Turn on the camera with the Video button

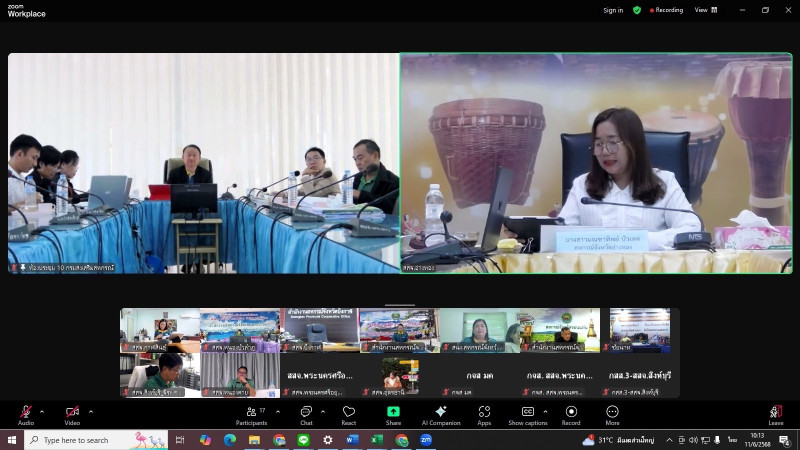click(72, 415)
